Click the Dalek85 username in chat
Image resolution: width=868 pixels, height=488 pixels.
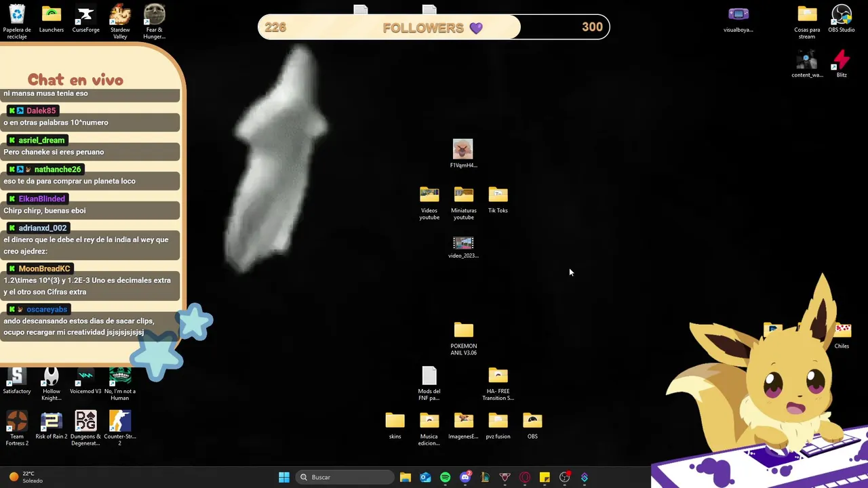point(41,110)
